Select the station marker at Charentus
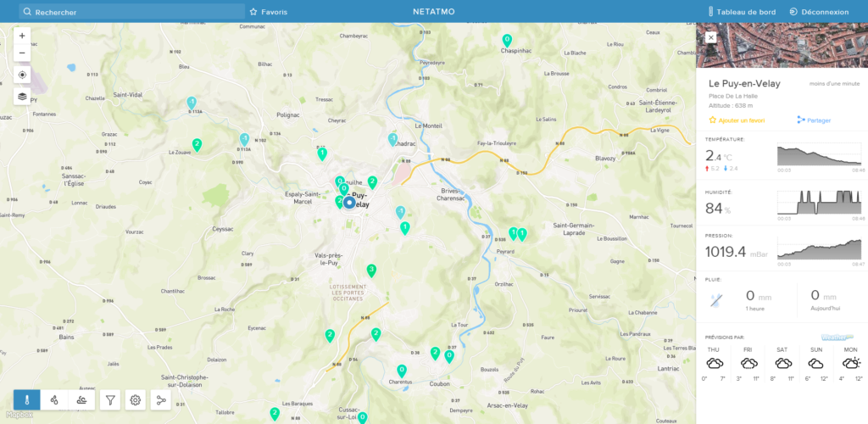The height and width of the screenshot is (424, 868). [402, 371]
